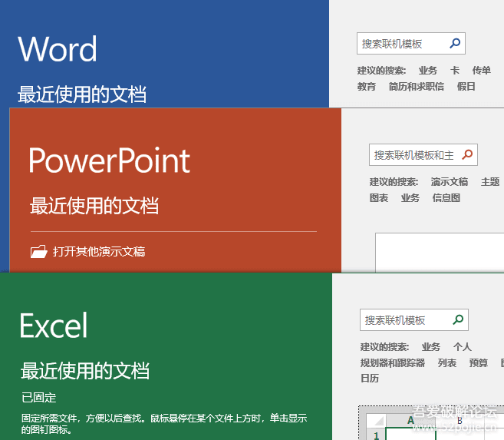The height and width of the screenshot is (440, 504).
Task: Select Word suggested search 业务
Action: coord(428,71)
